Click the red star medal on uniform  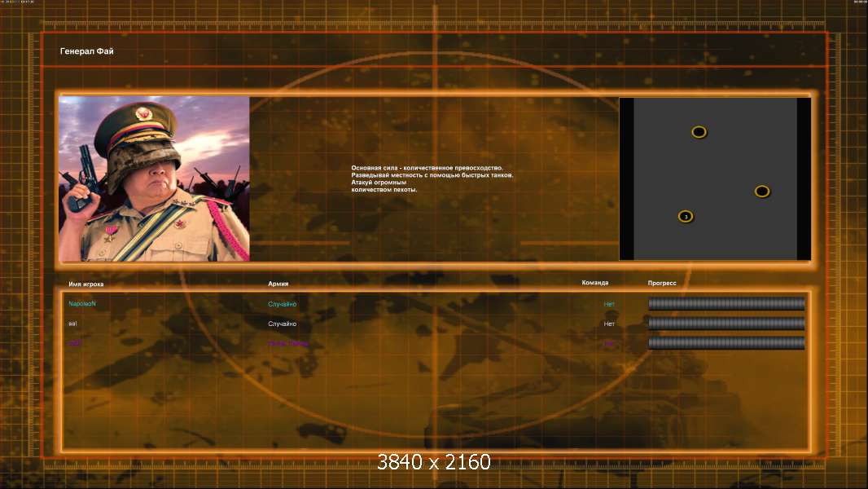pyautogui.click(x=111, y=233)
